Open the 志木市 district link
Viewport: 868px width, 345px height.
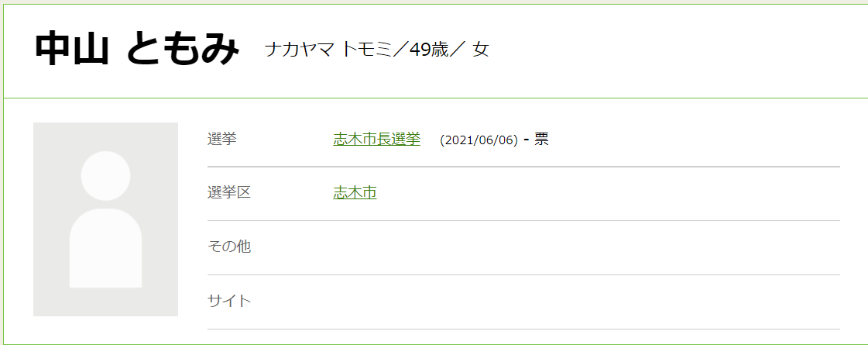tap(355, 193)
